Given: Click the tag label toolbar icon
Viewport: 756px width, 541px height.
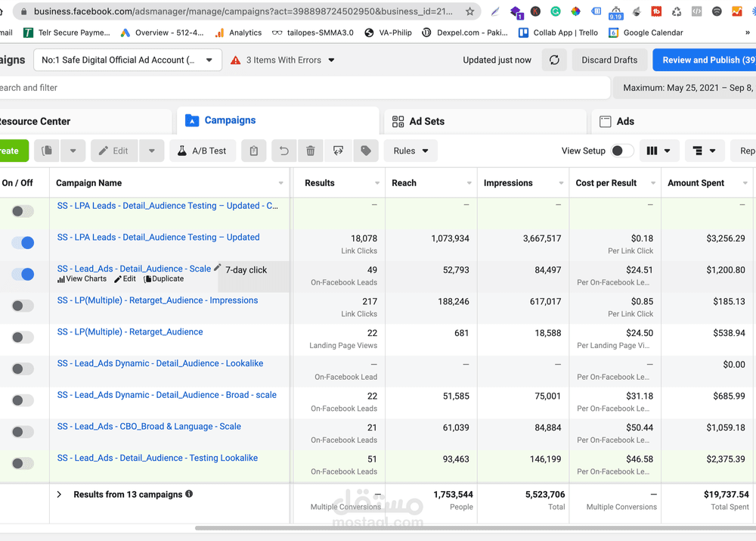Looking at the screenshot, I should click(366, 151).
